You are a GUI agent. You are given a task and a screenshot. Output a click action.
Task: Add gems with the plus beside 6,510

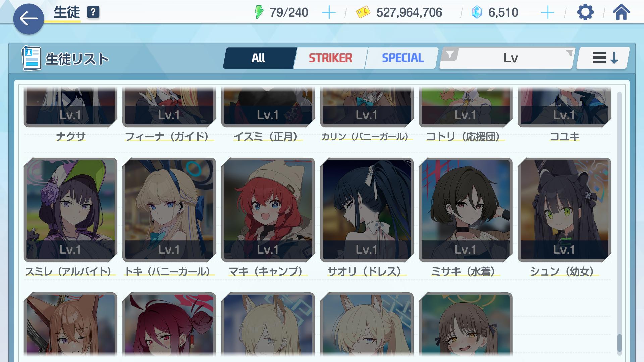coord(547,13)
